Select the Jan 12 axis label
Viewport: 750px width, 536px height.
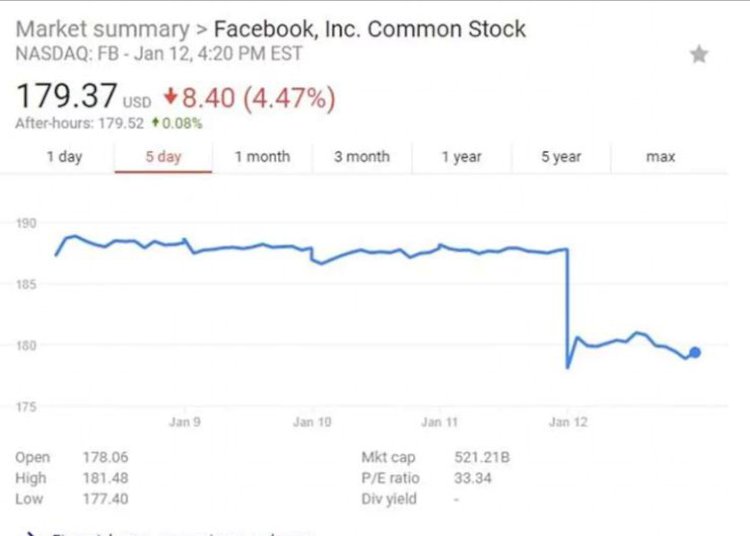[x=567, y=422]
